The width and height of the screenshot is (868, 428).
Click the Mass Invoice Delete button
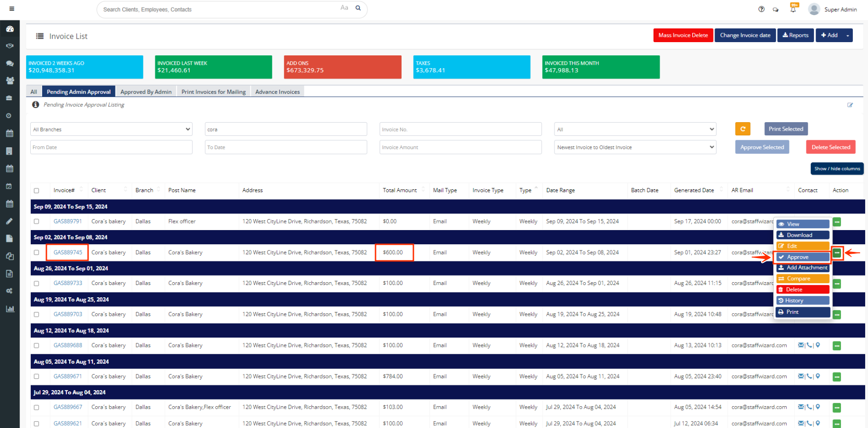pyautogui.click(x=683, y=36)
